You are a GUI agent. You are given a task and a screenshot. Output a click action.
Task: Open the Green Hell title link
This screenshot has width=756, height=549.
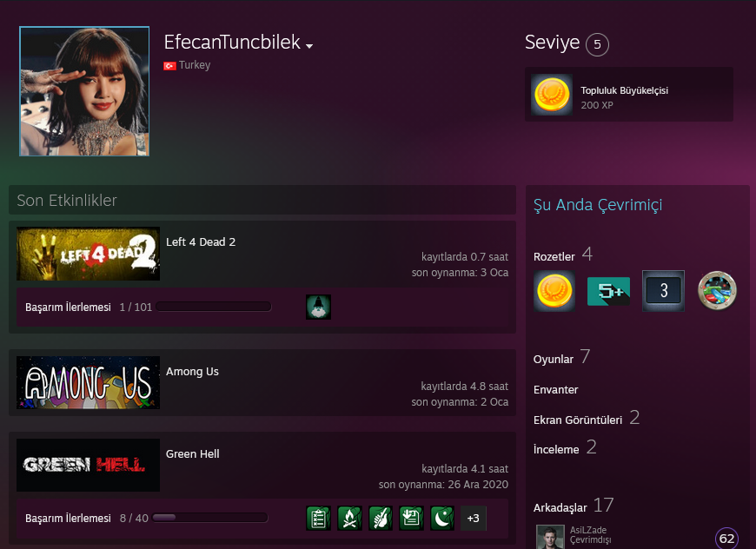[x=192, y=453]
